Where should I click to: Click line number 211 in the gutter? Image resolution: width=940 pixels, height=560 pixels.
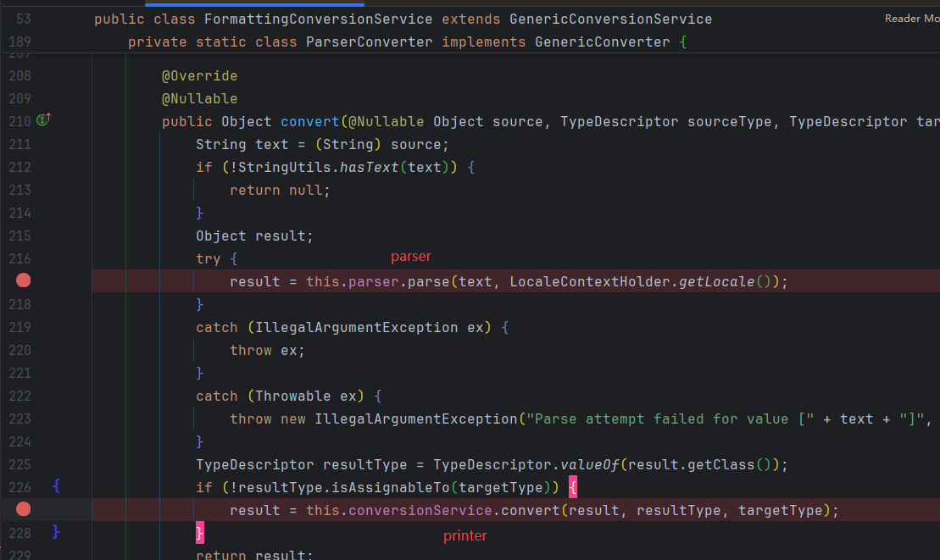click(19, 144)
